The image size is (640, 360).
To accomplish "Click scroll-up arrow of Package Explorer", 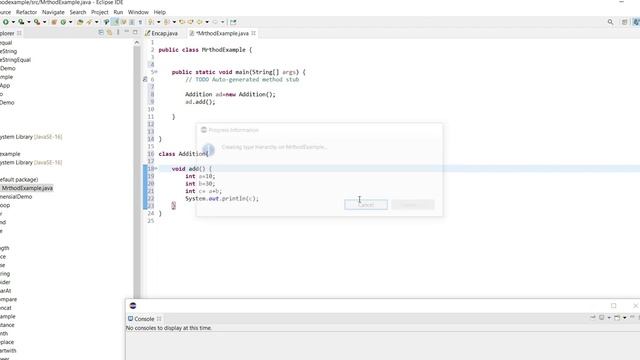I will pos(137,42).
